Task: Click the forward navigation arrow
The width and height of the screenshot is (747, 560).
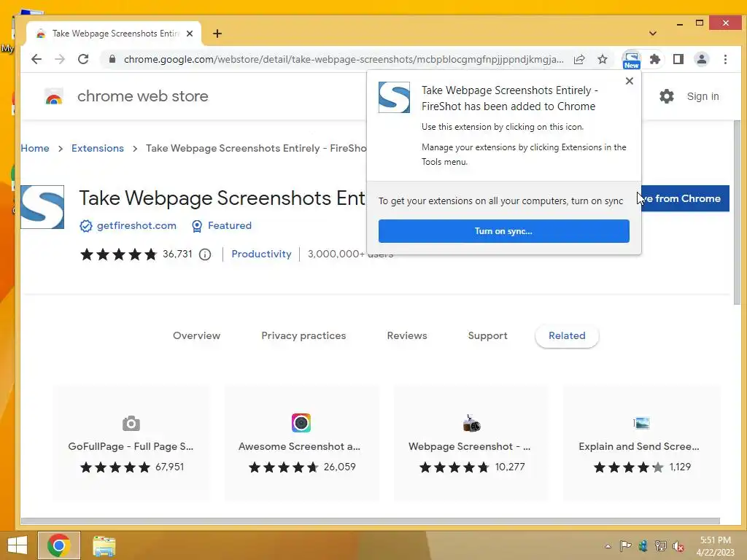Action: click(60, 59)
